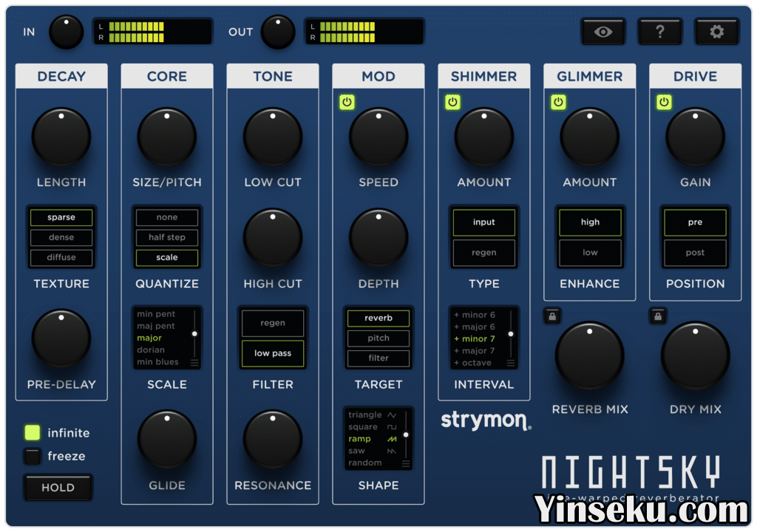Disable the GLIMMER power button

558,102
